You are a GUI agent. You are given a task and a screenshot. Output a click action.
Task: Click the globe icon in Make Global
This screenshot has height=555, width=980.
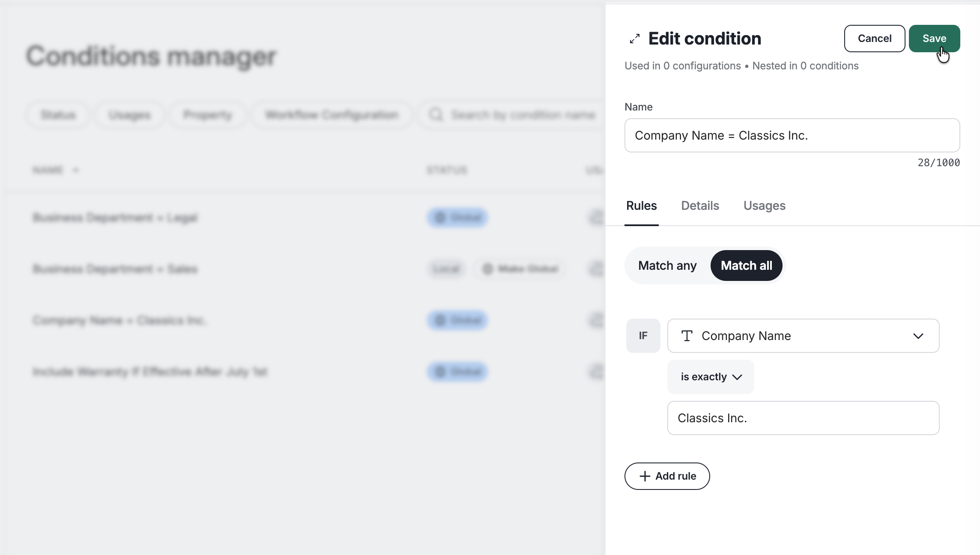487,269
